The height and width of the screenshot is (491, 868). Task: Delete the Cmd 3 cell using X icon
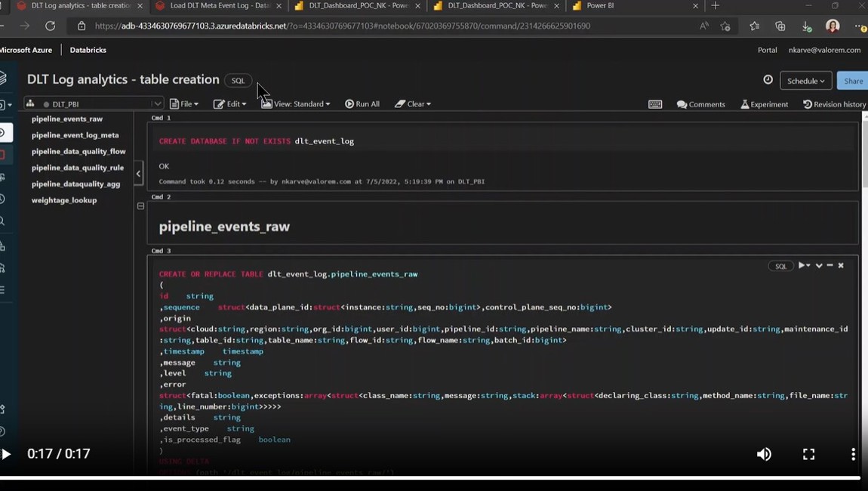tap(841, 266)
